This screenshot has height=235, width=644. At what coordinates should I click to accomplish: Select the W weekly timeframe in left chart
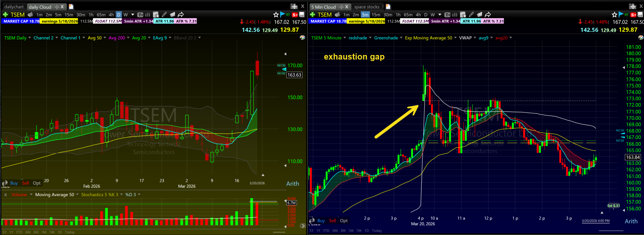click(126, 14)
